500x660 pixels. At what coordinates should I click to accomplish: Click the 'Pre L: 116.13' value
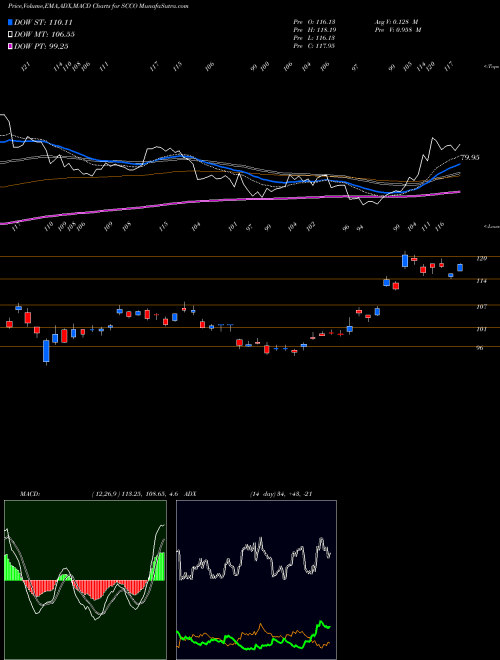coord(314,38)
